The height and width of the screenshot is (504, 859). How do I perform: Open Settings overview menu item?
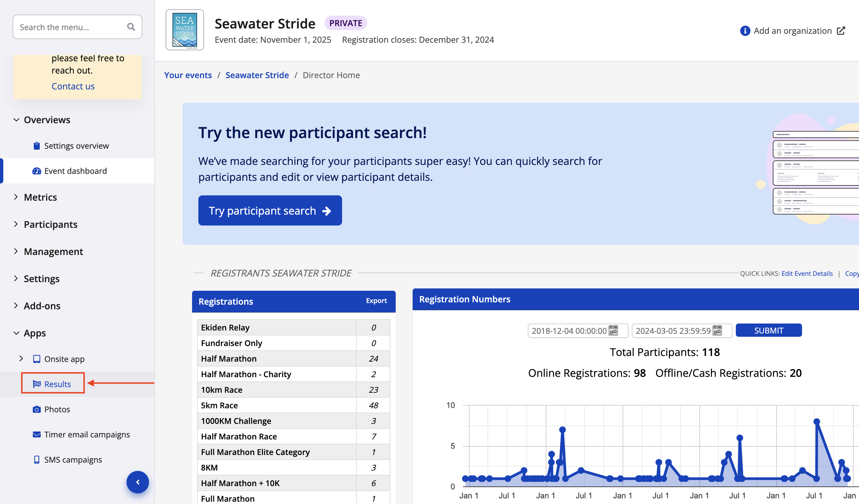76,146
